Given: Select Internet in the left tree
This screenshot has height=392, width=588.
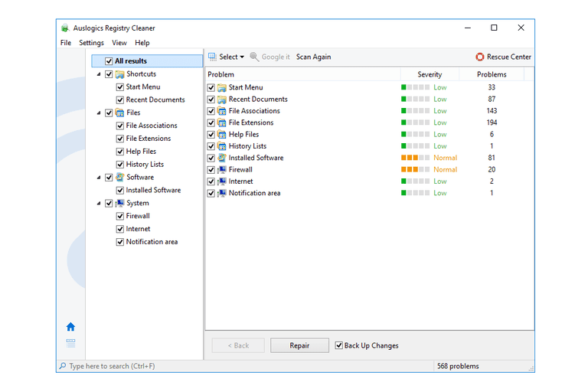Looking at the screenshot, I should tap(138, 229).
